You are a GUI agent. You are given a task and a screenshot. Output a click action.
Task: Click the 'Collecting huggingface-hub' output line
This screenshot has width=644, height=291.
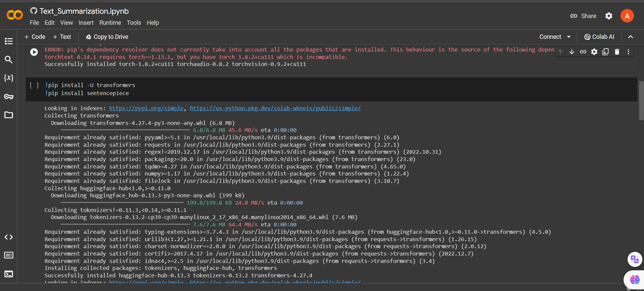click(x=107, y=188)
